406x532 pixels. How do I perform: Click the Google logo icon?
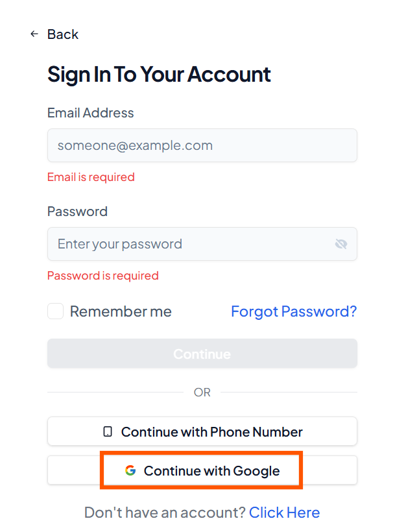pyautogui.click(x=130, y=471)
